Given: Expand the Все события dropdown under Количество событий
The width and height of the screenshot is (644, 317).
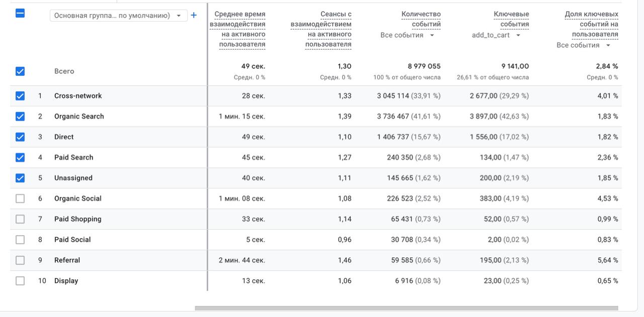Looking at the screenshot, I should point(407,35).
